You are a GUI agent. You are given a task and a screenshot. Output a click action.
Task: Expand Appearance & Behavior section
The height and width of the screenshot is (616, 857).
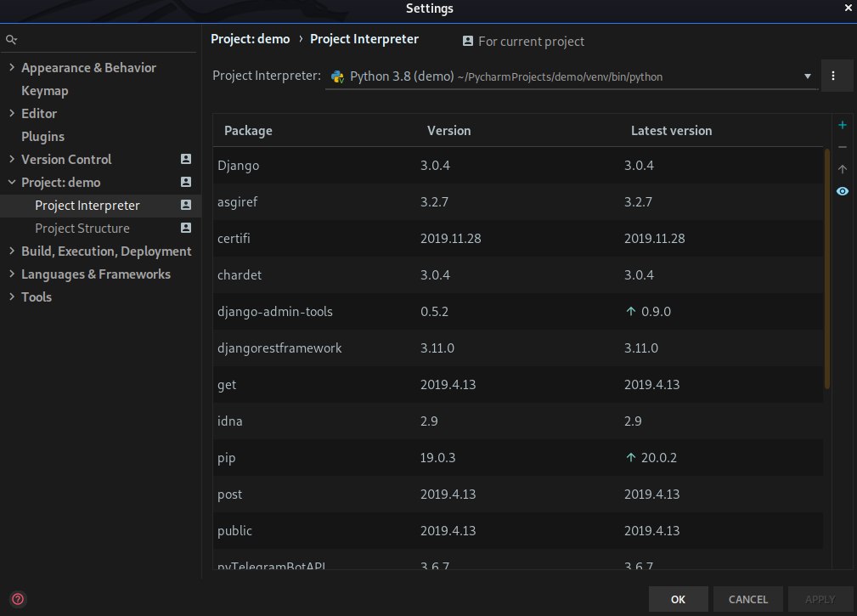tap(12, 66)
